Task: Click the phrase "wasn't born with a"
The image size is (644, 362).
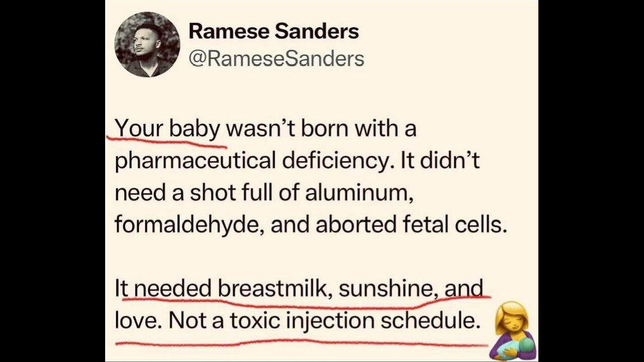Action: click(x=321, y=129)
